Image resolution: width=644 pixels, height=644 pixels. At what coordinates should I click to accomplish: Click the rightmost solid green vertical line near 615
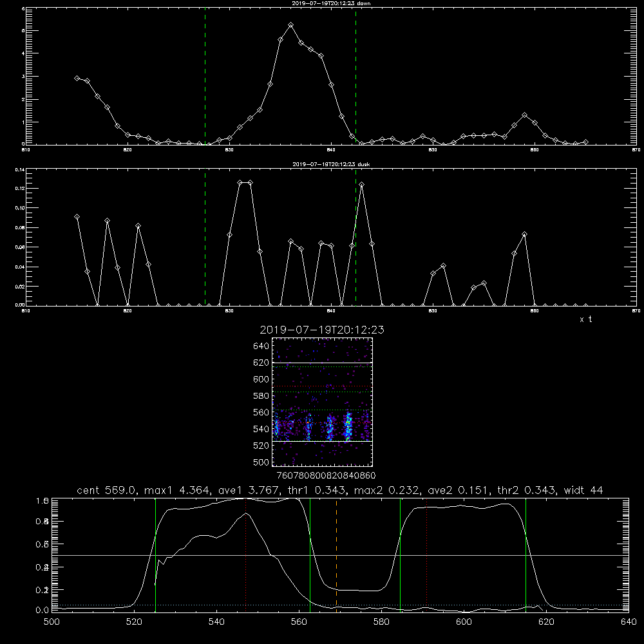click(x=526, y=554)
